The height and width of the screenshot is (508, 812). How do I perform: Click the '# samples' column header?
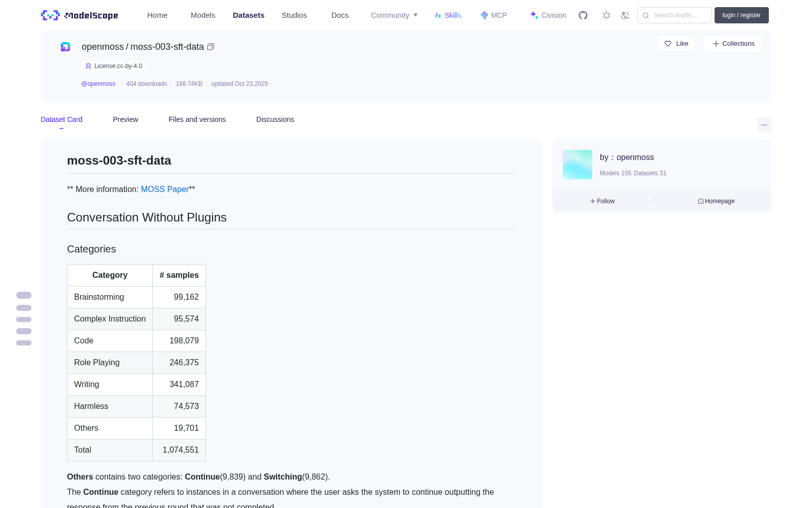[x=179, y=275]
